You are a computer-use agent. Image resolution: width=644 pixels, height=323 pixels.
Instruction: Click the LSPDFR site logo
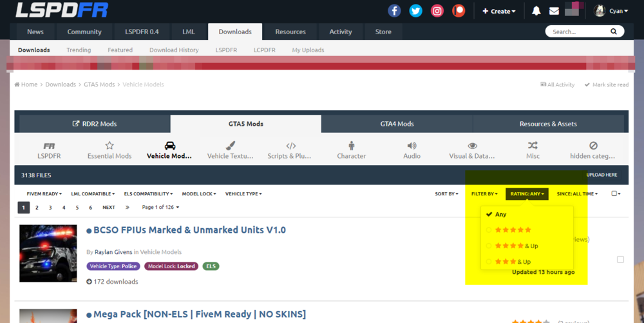[x=62, y=10]
